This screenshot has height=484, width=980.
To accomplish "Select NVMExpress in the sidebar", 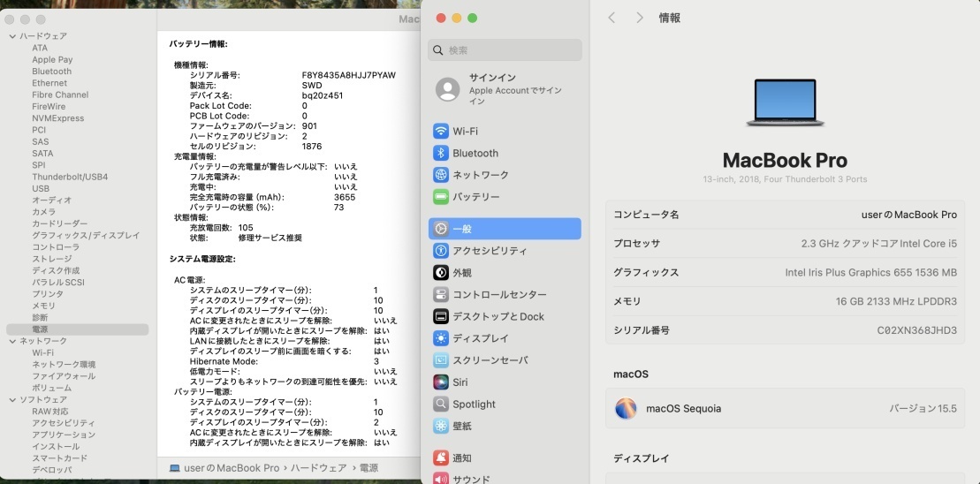I will [x=58, y=118].
